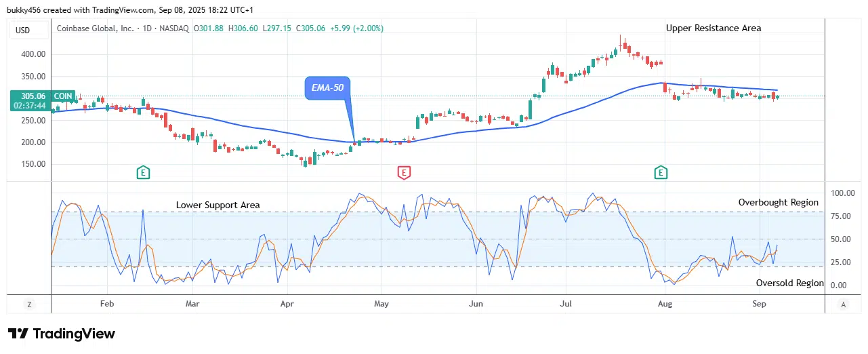Click the Feb label on the time axis
The width and height of the screenshot is (868, 354).
coord(106,304)
